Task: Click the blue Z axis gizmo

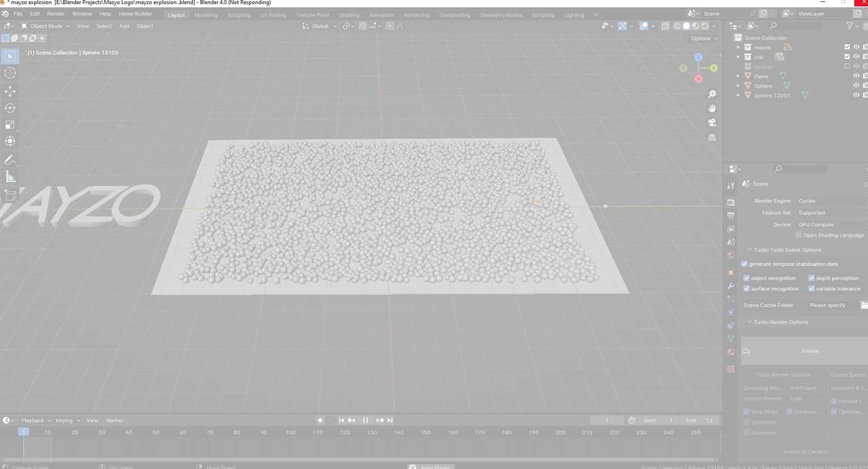Action: click(x=698, y=58)
